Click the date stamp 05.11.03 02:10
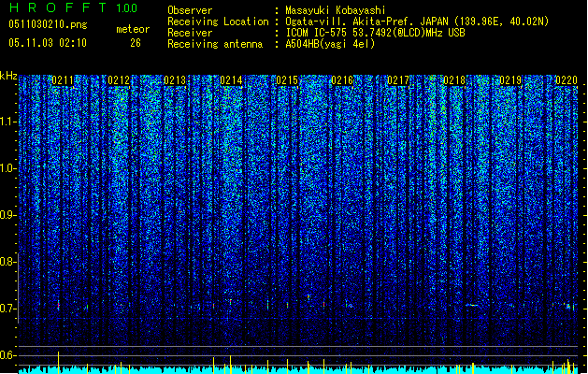 48,43
